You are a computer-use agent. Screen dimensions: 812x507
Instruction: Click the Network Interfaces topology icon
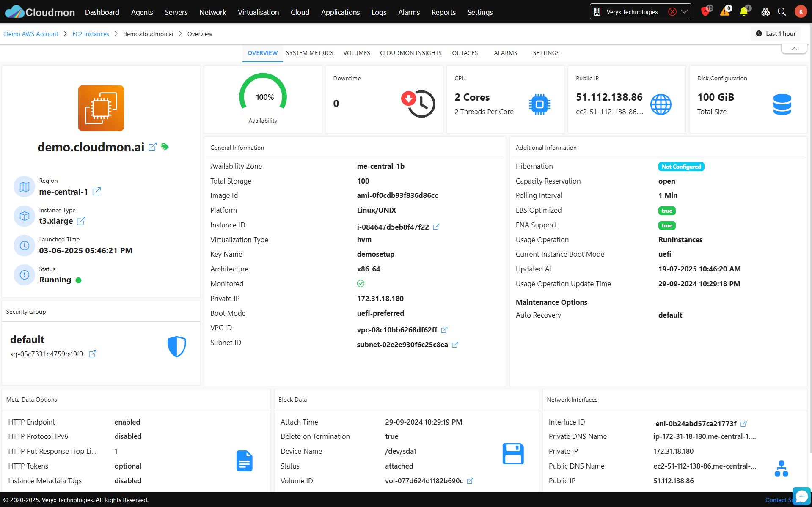click(x=782, y=469)
